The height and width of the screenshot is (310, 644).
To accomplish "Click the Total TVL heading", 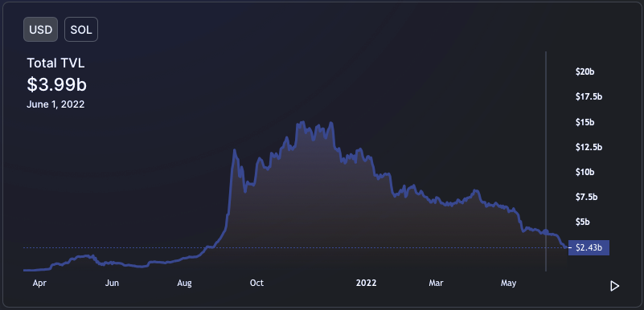I will point(55,63).
